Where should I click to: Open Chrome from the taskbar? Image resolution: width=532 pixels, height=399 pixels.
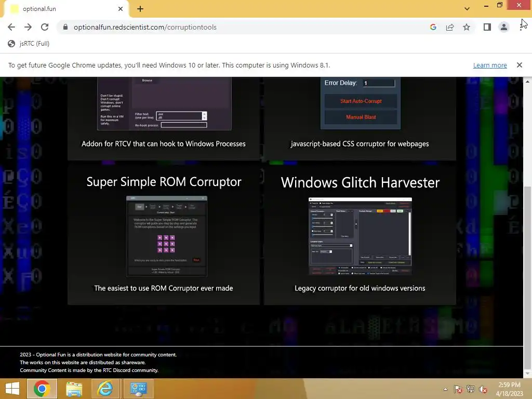click(x=42, y=389)
